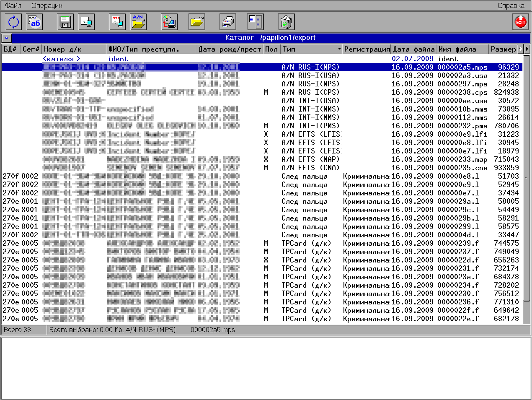532x400 pixels.
Task: Click the recycle bin delete icon
Action: (287, 22)
